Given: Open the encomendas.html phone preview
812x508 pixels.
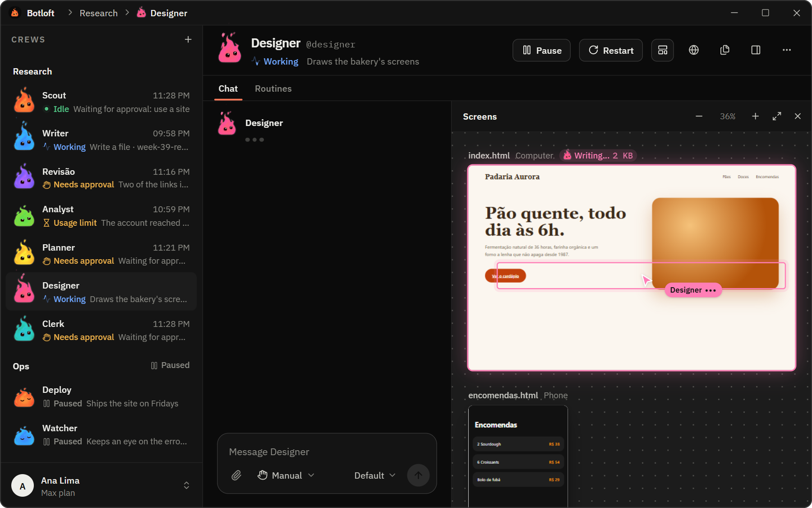Looking at the screenshot, I should click(518, 456).
